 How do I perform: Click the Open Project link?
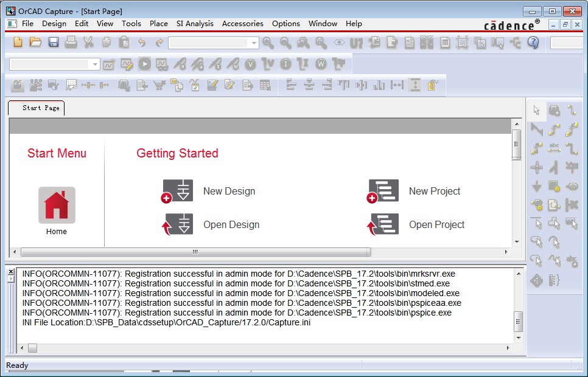pyautogui.click(x=436, y=224)
